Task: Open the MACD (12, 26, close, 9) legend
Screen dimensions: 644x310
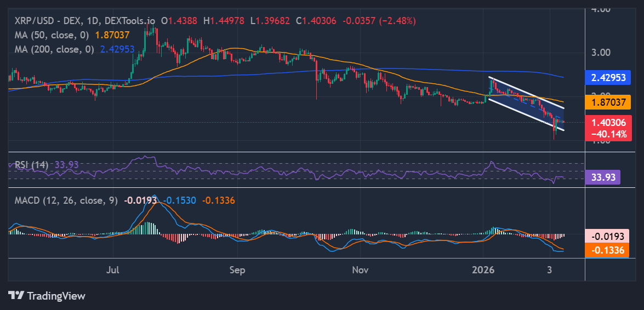Action: coord(66,201)
